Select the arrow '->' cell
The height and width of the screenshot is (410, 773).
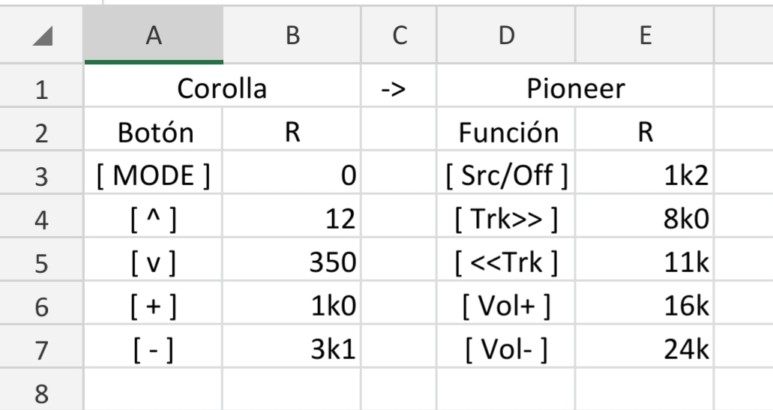tap(399, 86)
